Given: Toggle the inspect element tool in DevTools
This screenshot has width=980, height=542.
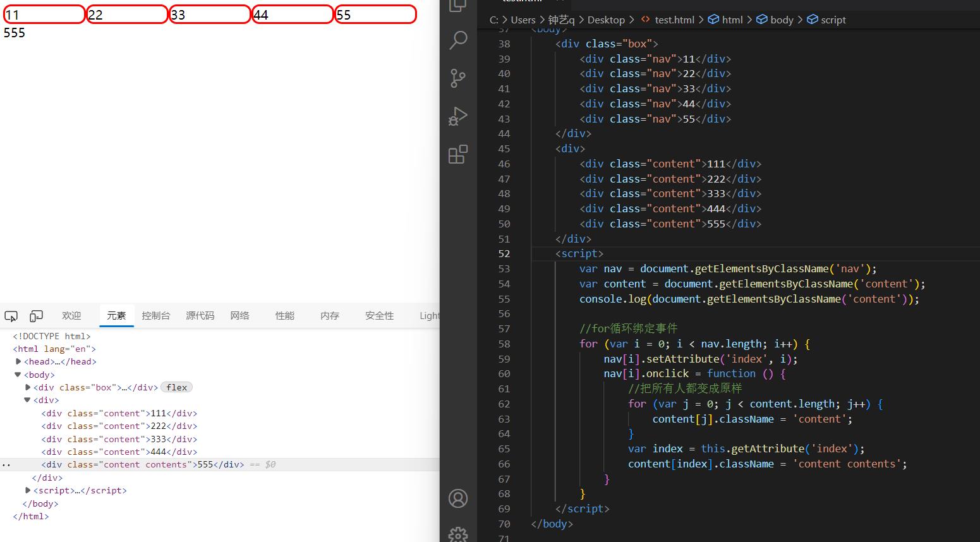Looking at the screenshot, I should (11, 316).
